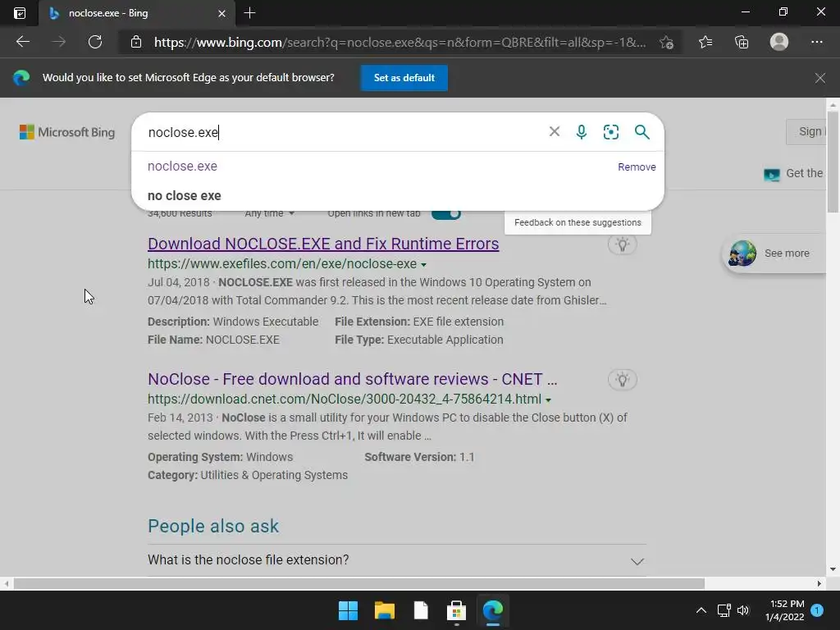Screen dimensions: 840x630
Task: Open the network status icon
Action: [724, 610]
